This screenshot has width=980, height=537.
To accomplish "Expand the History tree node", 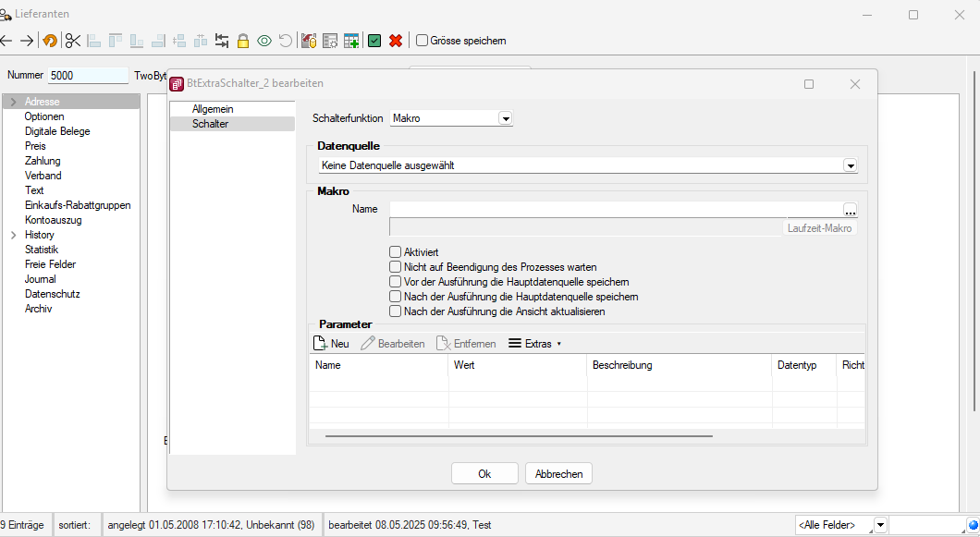I will [13, 235].
